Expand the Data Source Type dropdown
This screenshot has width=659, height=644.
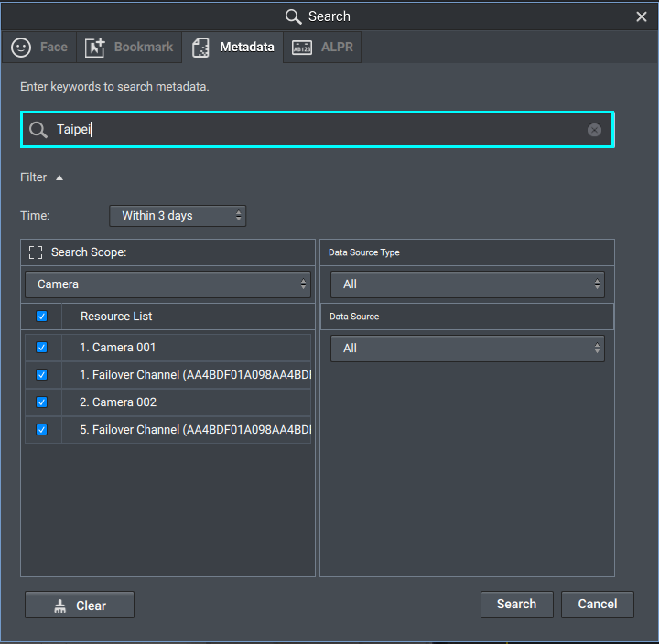pyautogui.click(x=467, y=284)
